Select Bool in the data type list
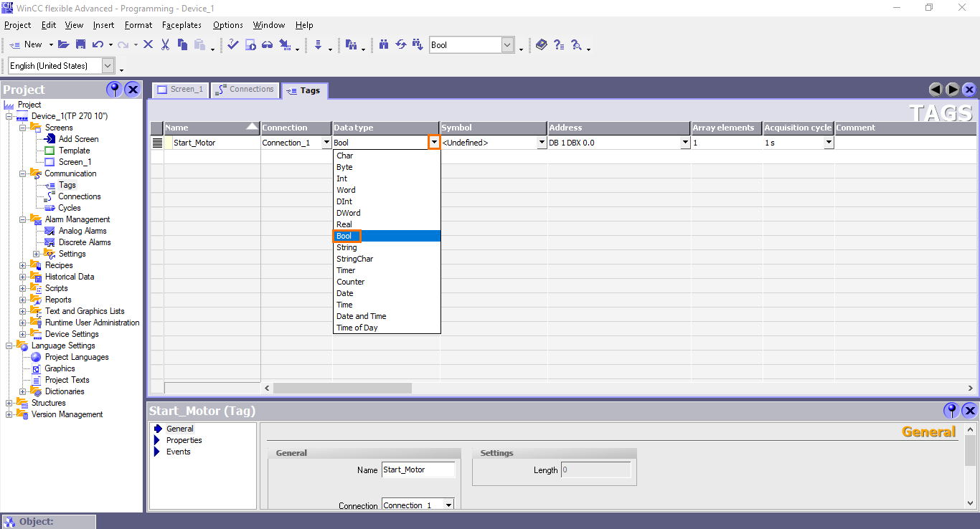This screenshot has width=980, height=529. point(387,236)
